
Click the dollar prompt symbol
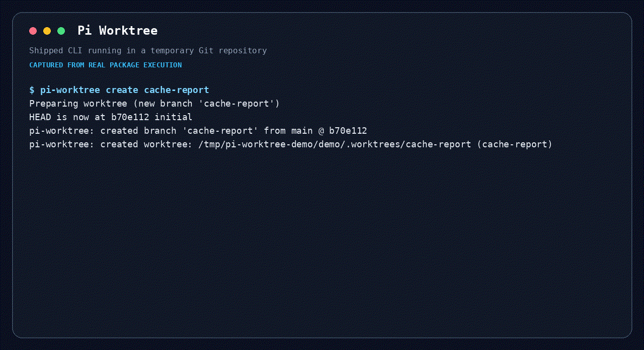(x=32, y=90)
